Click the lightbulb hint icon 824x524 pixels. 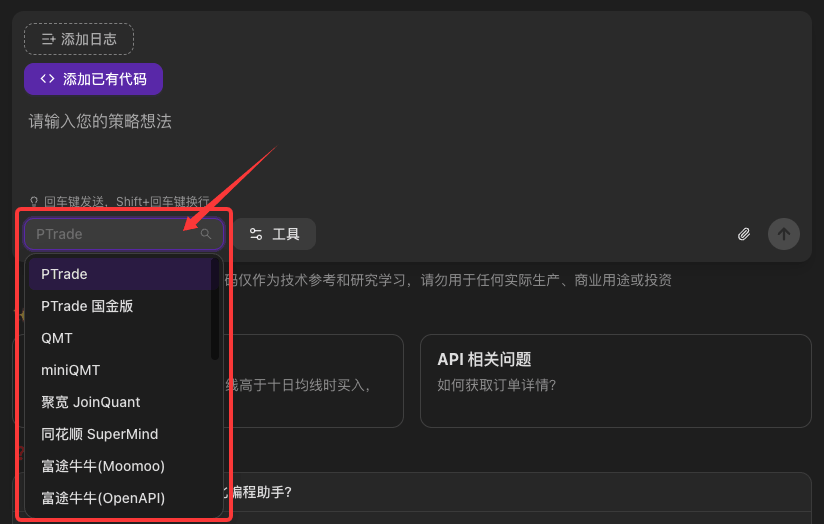point(34,201)
